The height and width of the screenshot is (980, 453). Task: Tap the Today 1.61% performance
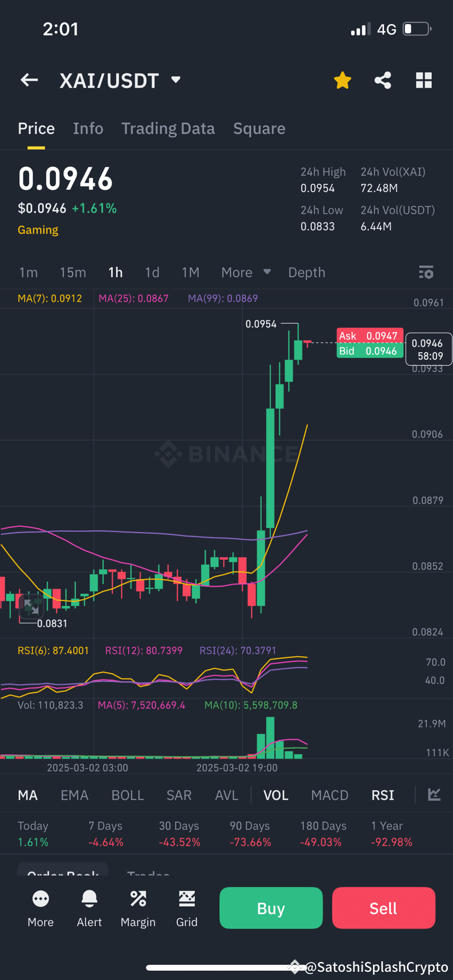tap(33, 834)
